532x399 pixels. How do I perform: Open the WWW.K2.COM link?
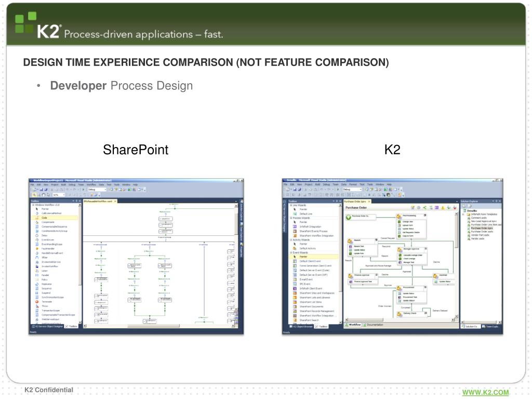click(486, 393)
